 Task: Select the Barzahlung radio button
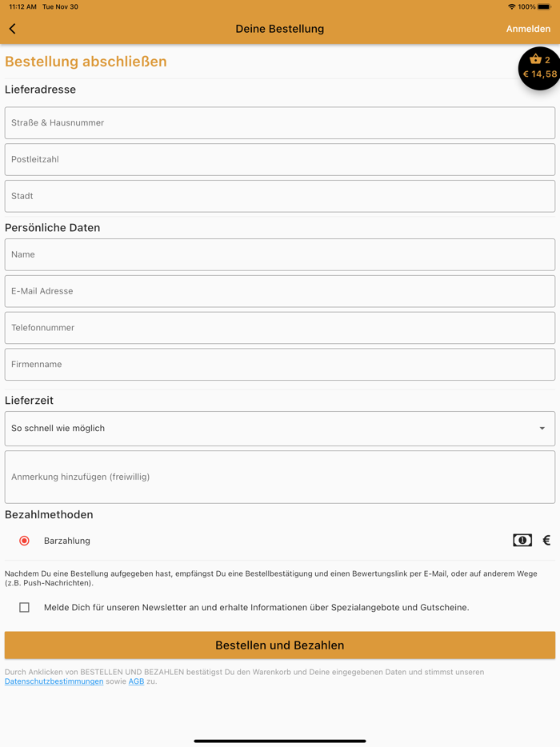coord(25,541)
